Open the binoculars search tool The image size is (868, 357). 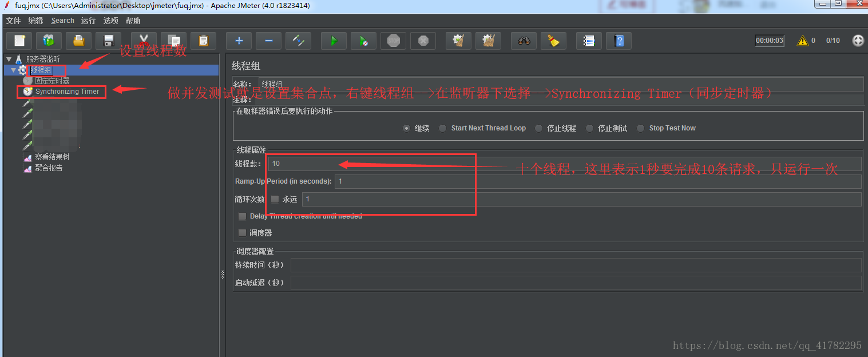(524, 41)
